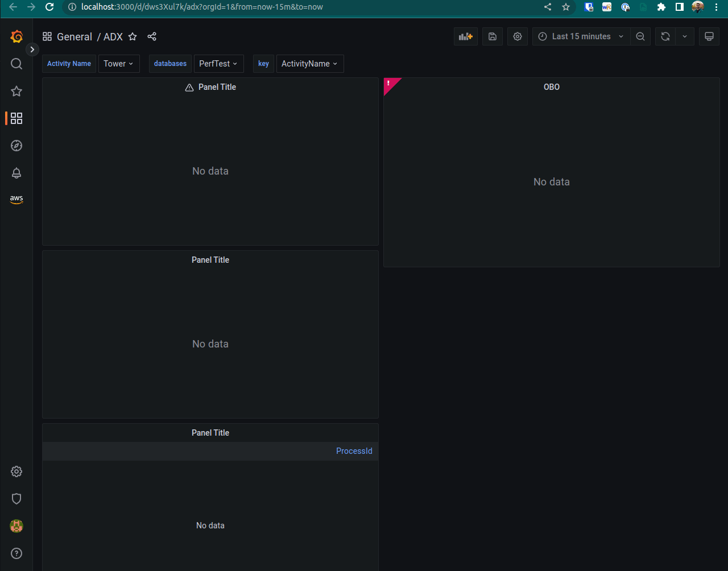Mark ADX dashboard as favorite star
The image size is (728, 571).
coord(133,36)
